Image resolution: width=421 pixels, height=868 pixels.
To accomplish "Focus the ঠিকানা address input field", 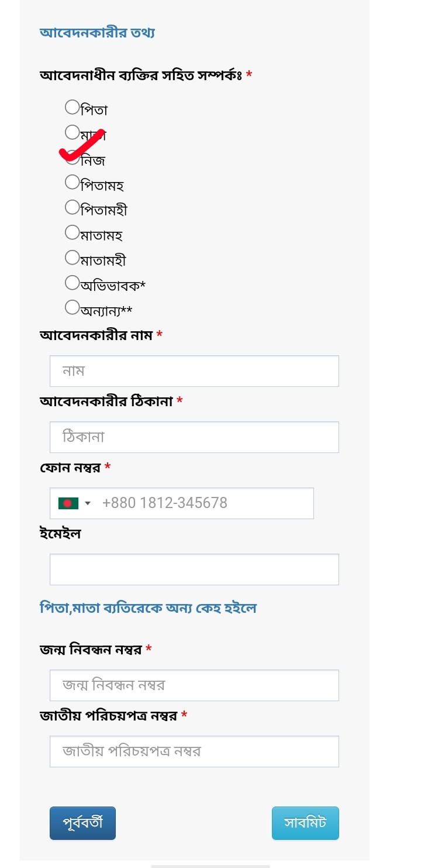I will click(194, 437).
